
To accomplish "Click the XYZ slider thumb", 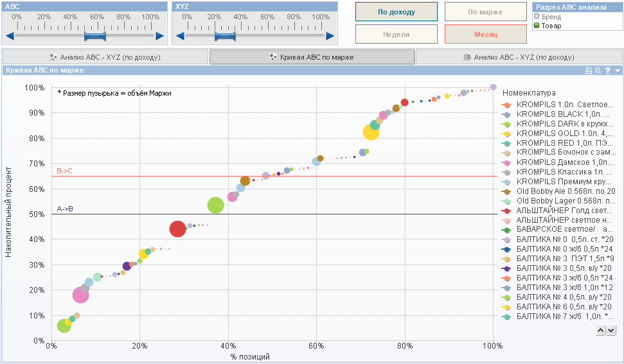I will (x=225, y=36).
